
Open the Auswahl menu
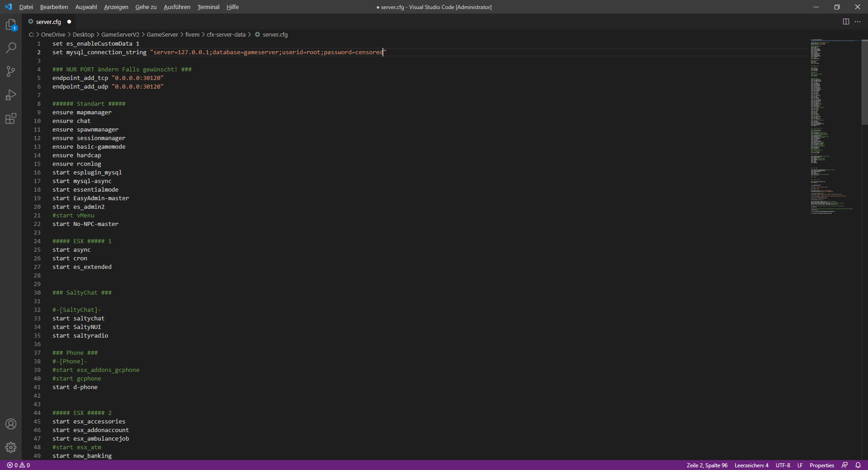point(86,7)
